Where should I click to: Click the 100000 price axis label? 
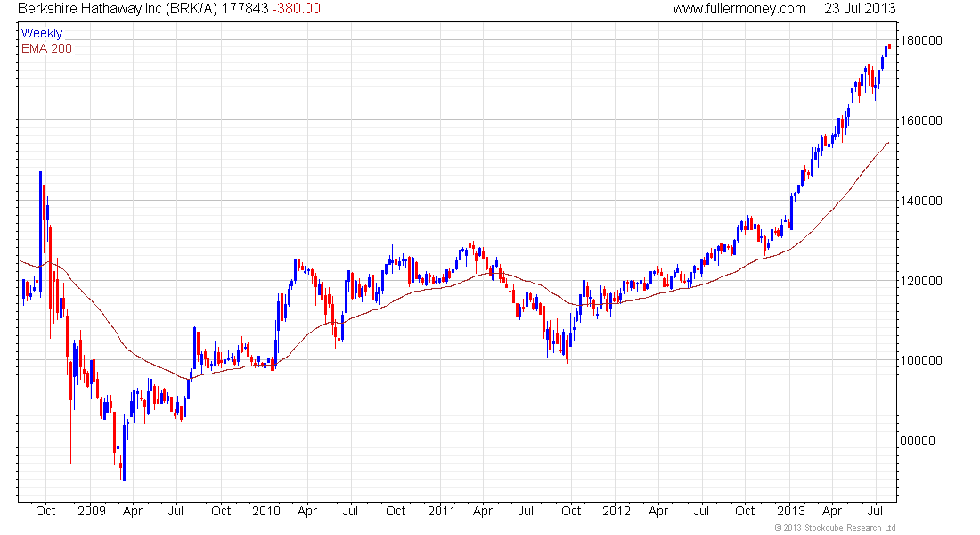pyautogui.click(x=920, y=360)
